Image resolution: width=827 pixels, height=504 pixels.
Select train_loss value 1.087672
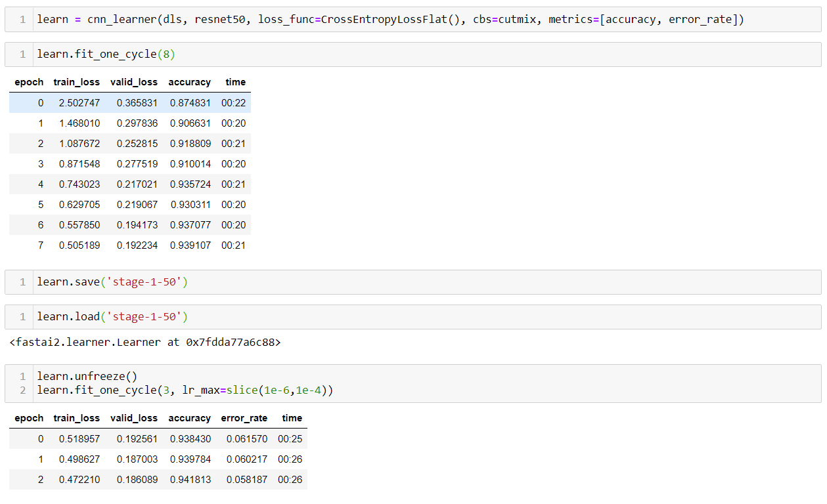pyautogui.click(x=79, y=144)
